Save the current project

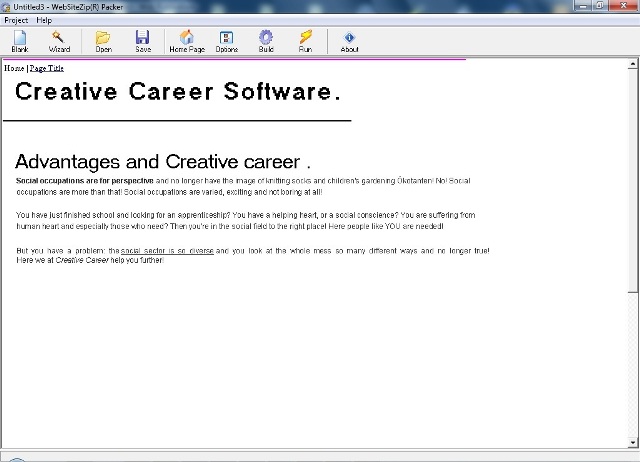coord(143,41)
